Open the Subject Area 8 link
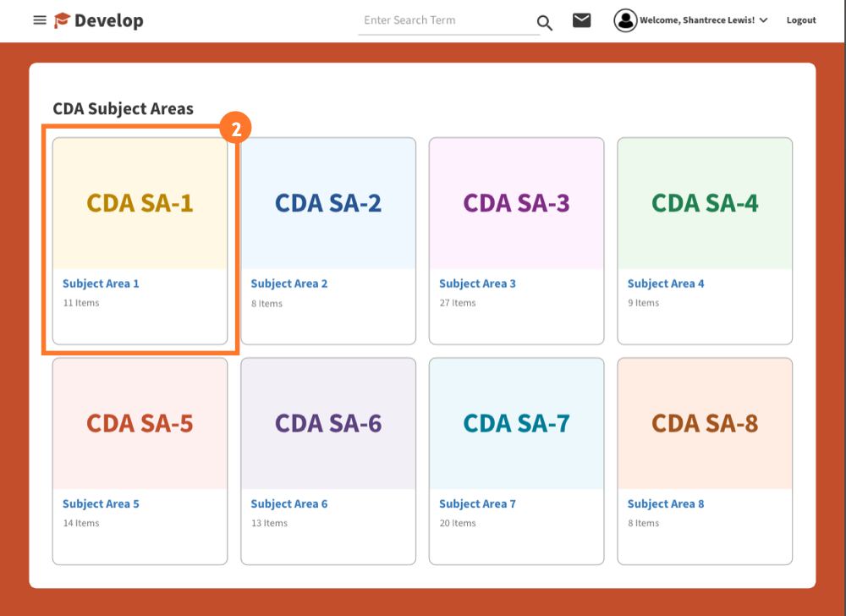Image resolution: width=846 pixels, height=616 pixels. coord(666,503)
